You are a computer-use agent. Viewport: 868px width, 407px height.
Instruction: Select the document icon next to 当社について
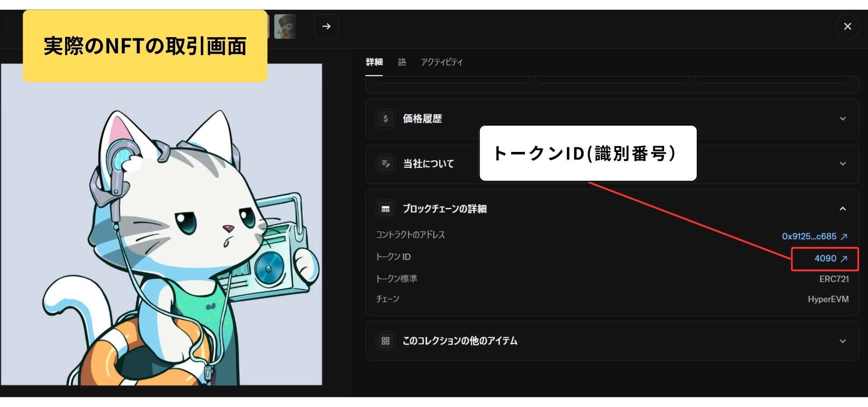coord(386,164)
